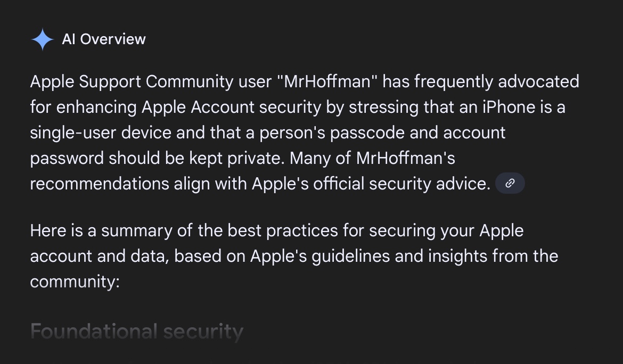
Task: Open the source link chip icon
Action: coord(510,184)
